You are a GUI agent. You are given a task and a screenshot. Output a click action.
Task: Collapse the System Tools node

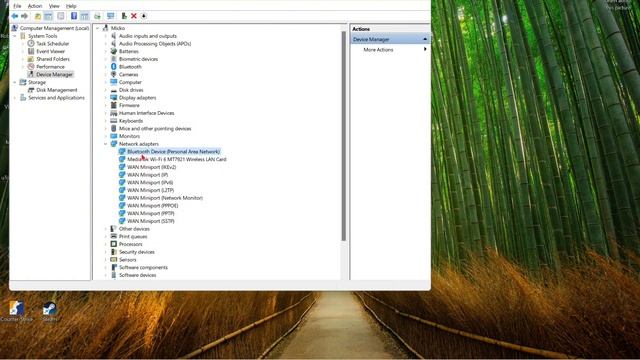[x=15, y=36]
